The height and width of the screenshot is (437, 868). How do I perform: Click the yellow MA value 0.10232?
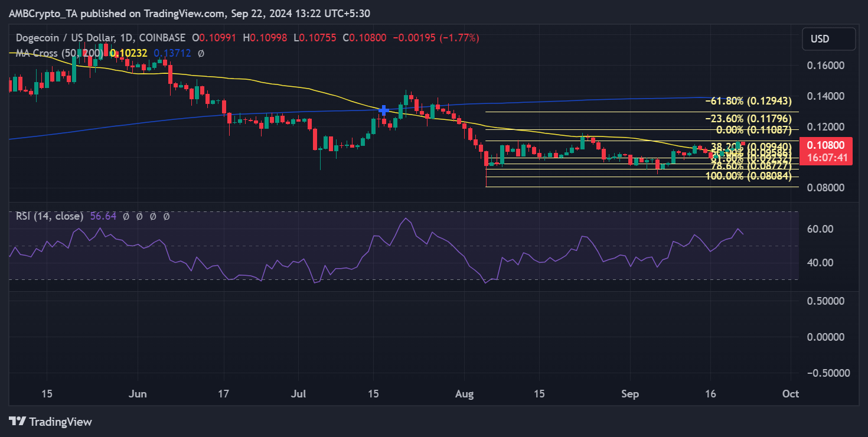click(128, 53)
